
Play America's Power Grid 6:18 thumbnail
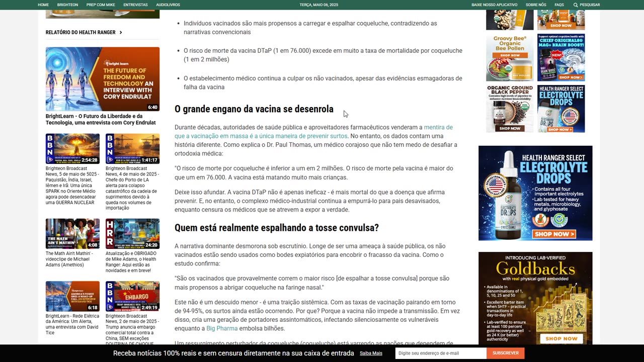pos(72,296)
